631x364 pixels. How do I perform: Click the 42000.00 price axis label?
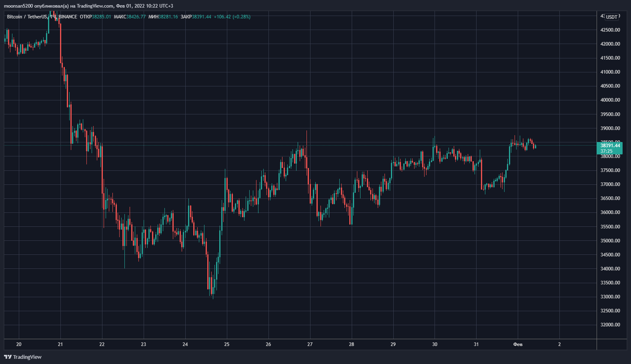point(610,44)
